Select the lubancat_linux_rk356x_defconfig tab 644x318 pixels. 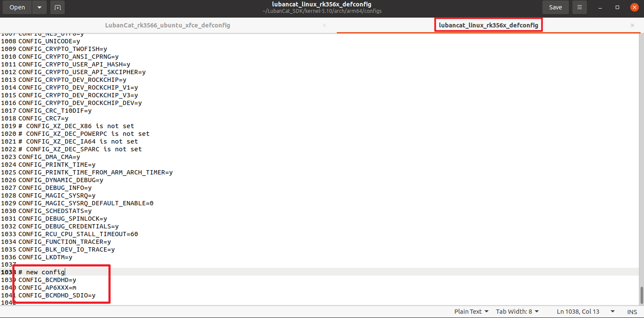(488, 25)
